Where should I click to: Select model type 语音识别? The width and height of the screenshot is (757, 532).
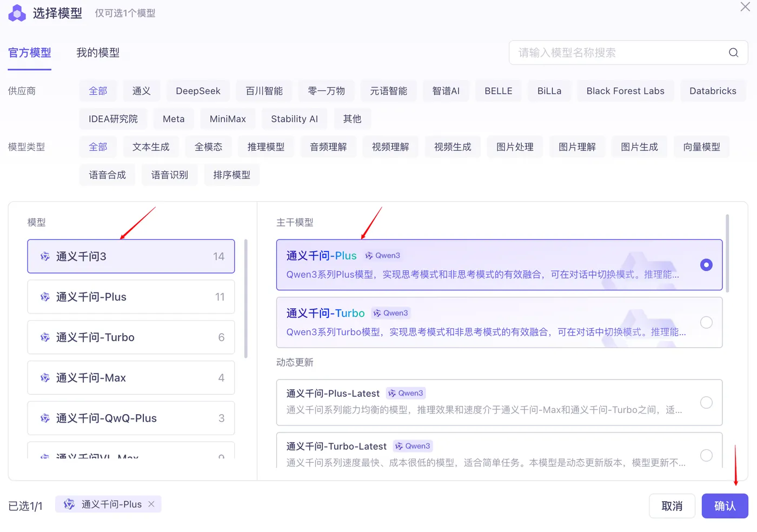170,175
